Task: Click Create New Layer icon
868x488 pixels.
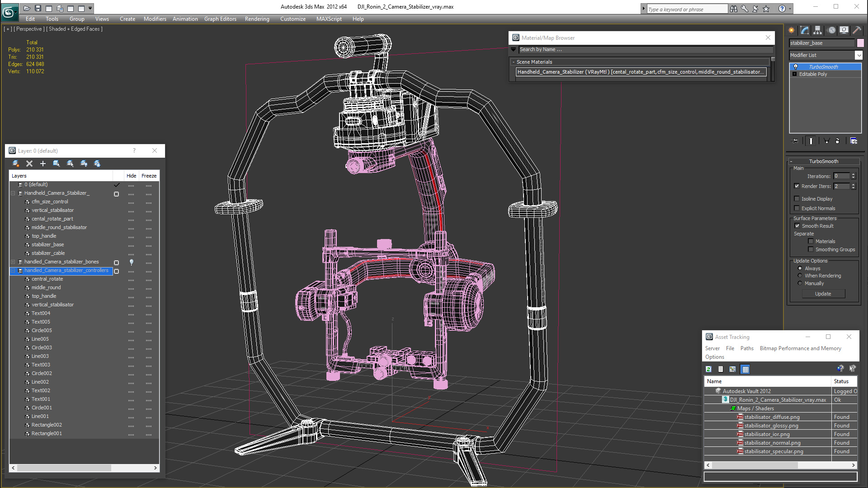Action: click(16, 164)
